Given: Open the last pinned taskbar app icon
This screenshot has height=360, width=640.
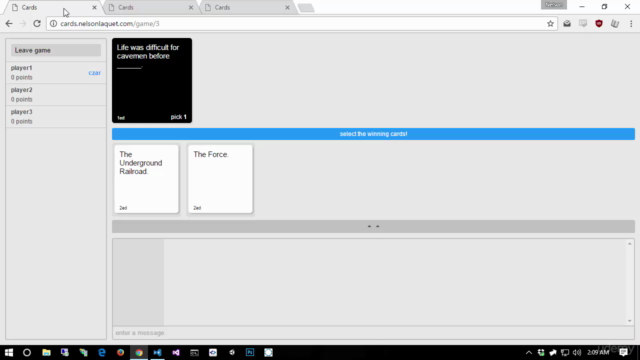Looking at the screenshot, I should pyautogui.click(x=268, y=352).
